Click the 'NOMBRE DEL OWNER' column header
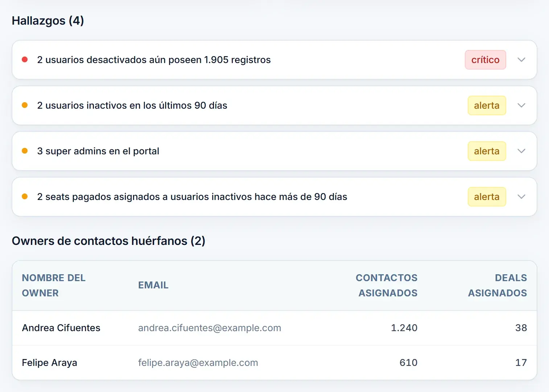Viewport: 549px width, 392px height. click(54, 285)
